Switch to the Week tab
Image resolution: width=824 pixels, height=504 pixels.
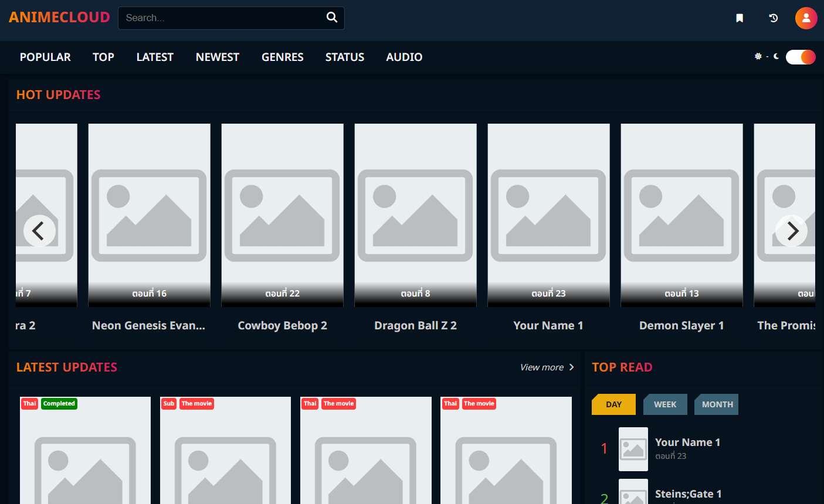(665, 404)
